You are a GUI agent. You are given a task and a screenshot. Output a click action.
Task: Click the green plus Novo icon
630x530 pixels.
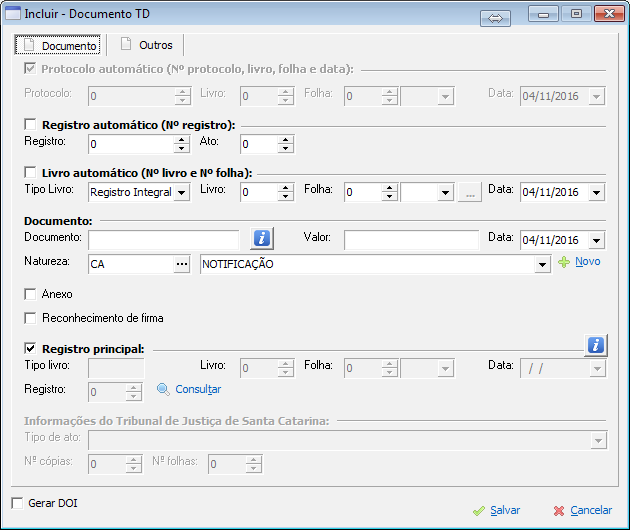(x=564, y=262)
